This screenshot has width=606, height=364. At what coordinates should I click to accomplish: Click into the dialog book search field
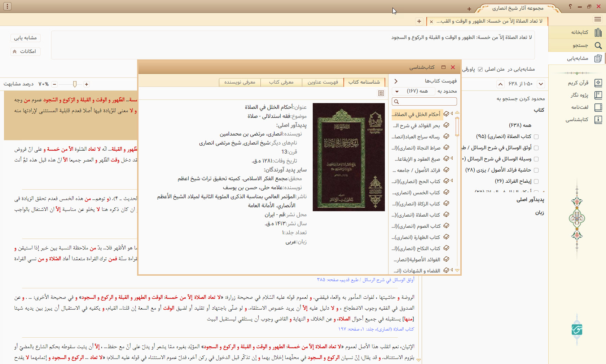tap(424, 102)
